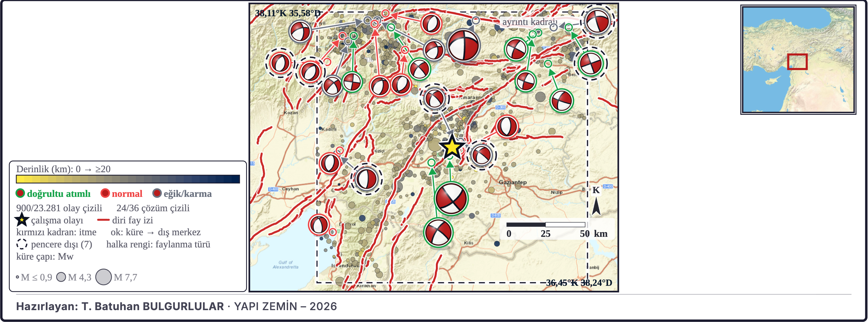Click the 'Gaziantep' city label

[513, 182]
